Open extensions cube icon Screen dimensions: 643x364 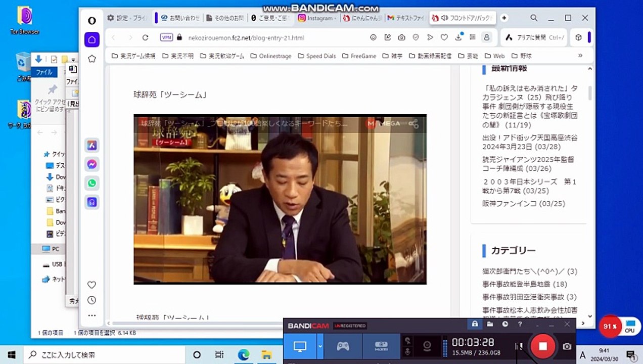click(578, 37)
